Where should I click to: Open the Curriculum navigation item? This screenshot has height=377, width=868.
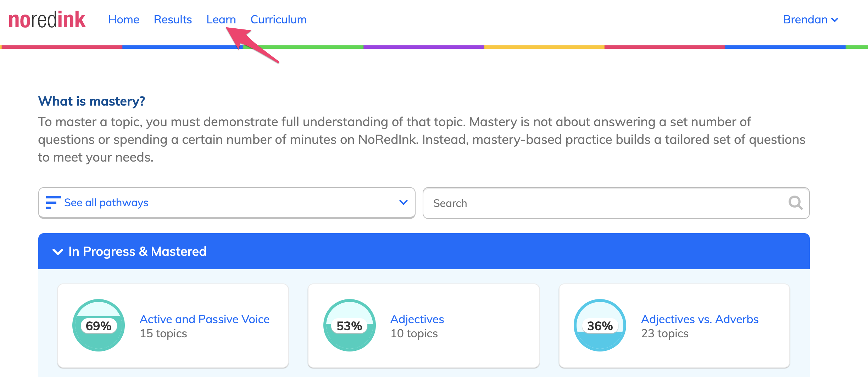tap(279, 19)
